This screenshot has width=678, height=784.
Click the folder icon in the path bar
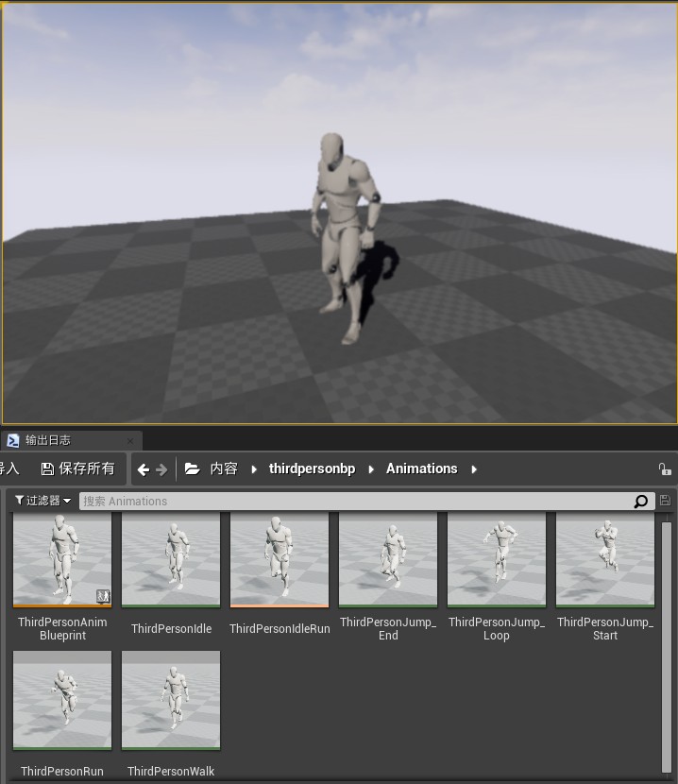pyautogui.click(x=193, y=469)
